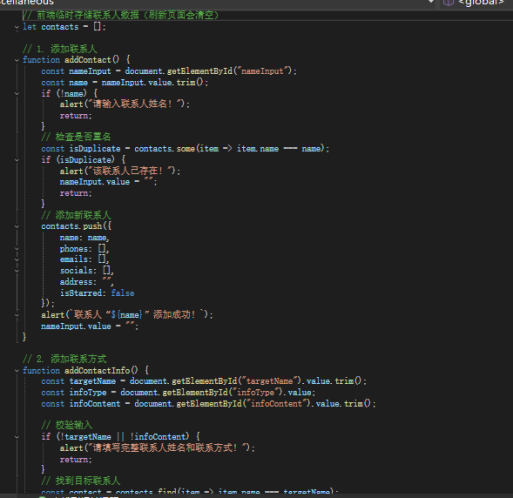Click the 'name: name,' property line
The width and height of the screenshot is (513, 498).
point(84,238)
